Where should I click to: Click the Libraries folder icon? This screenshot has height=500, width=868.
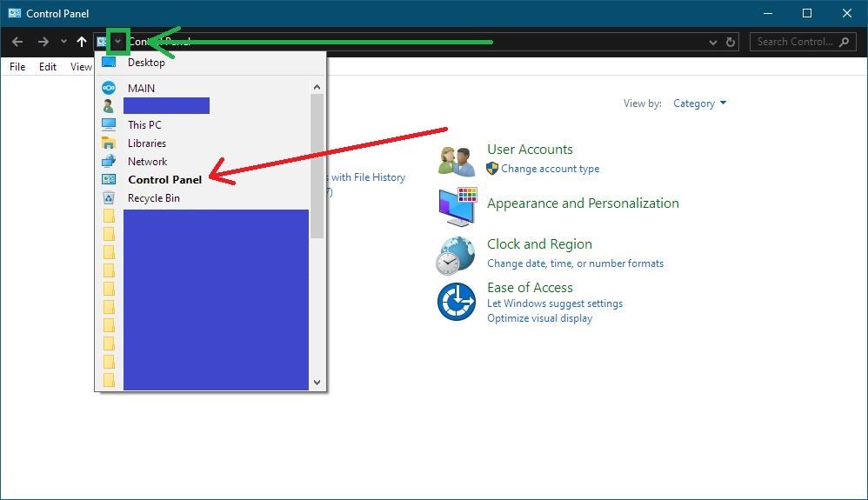[x=109, y=143]
